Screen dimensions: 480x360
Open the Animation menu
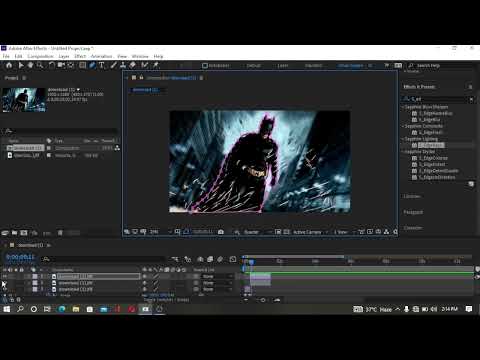coord(102,56)
